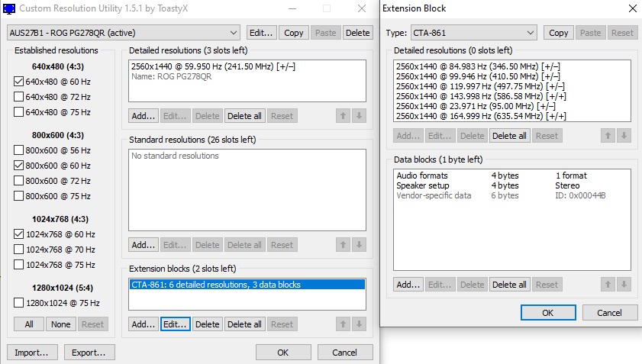Click the Custom Resolution Utility app icon
The image size is (642, 364).
click(x=9, y=8)
